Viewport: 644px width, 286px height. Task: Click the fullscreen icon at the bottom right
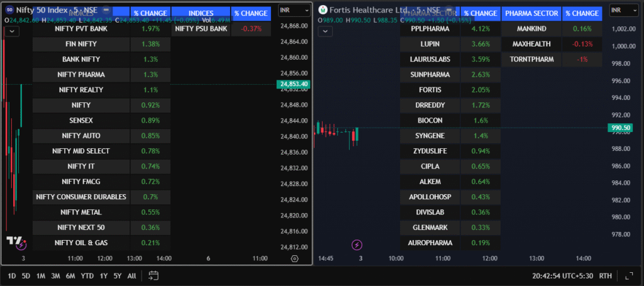629,275
